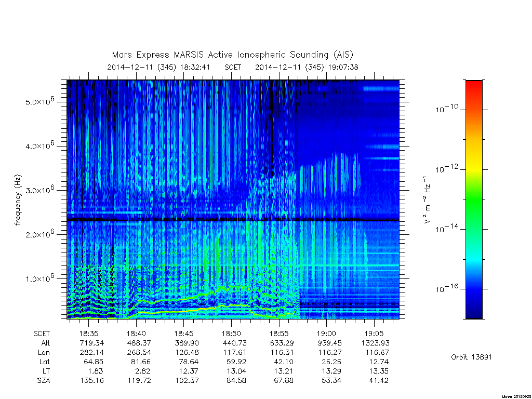Select the 18:35 SCET tick label
The image size is (532, 399).
(x=89, y=334)
